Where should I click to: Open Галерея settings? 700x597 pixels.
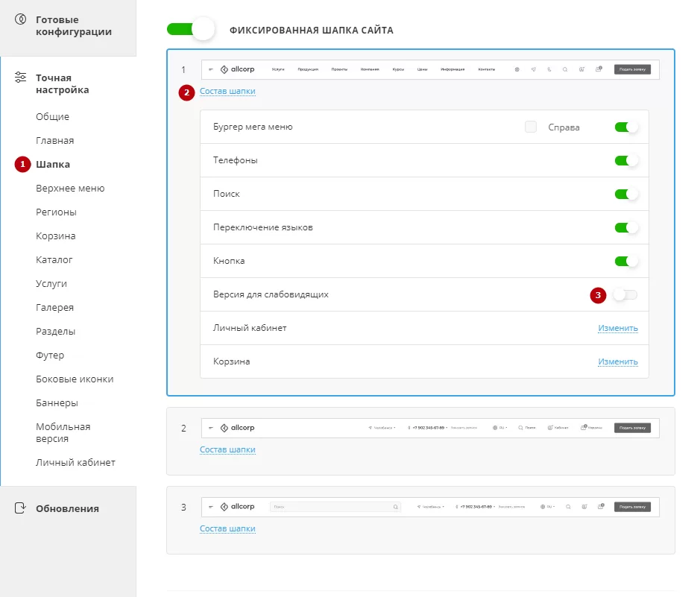coord(55,307)
